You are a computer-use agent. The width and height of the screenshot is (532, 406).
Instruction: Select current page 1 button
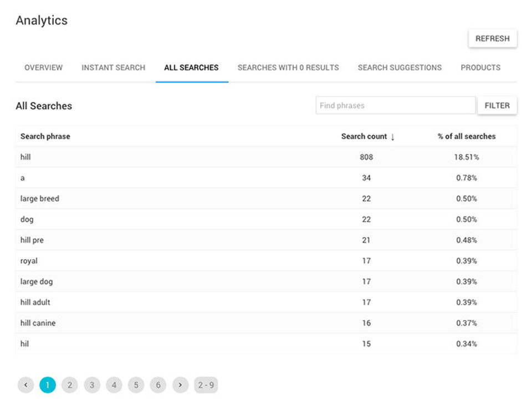[x=48, y=385]
